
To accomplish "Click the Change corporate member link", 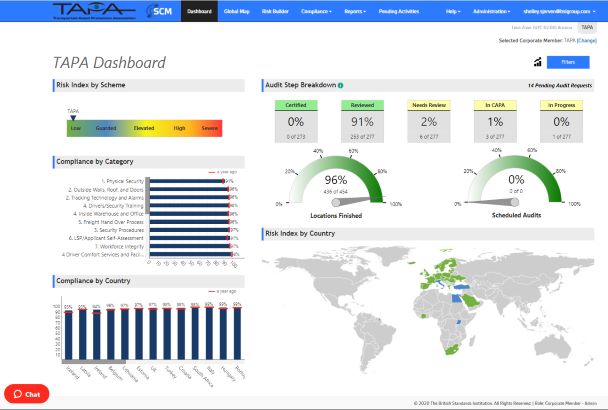I will click(586, 41).
